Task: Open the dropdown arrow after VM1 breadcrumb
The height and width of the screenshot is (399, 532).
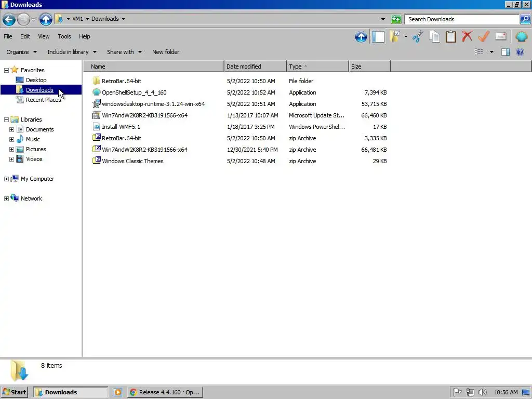Action: (x=87, y=19)
